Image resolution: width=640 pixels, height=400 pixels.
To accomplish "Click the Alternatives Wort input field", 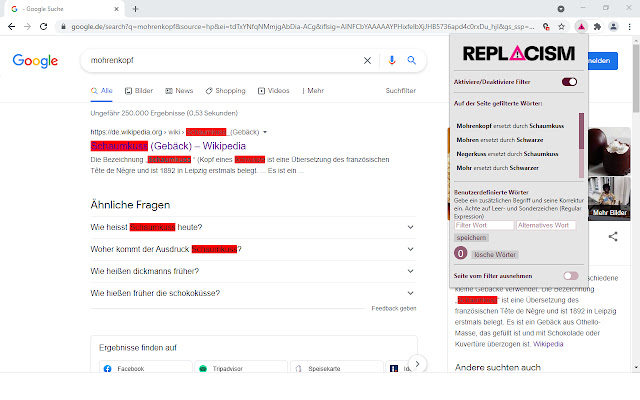I will pos(546,225).
